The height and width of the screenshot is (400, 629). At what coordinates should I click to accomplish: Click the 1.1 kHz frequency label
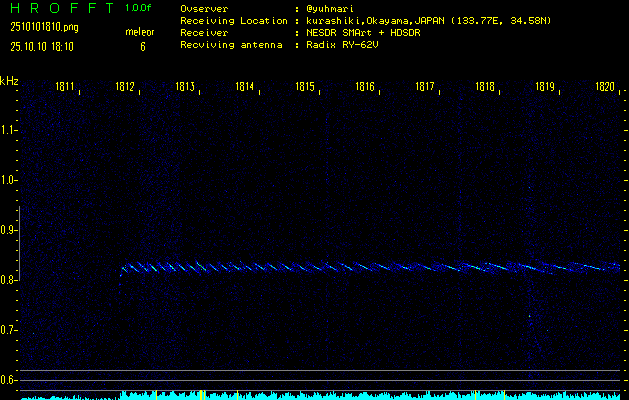[9, 130]
